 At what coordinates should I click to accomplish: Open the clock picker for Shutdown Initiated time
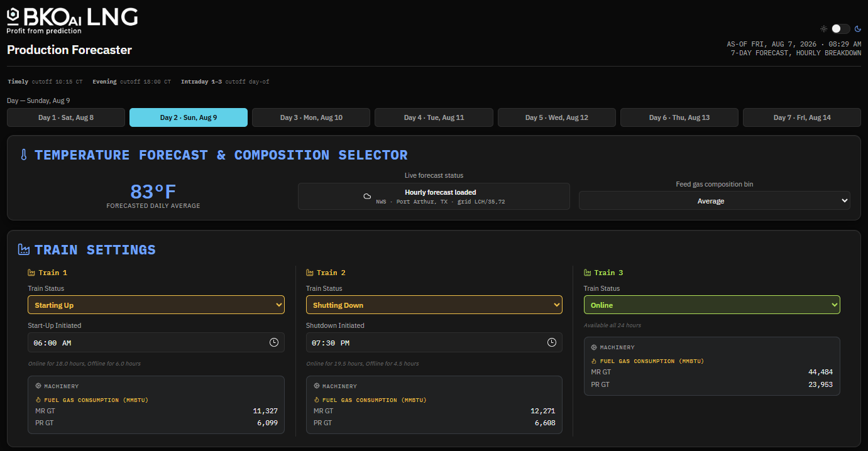(552, 342)
